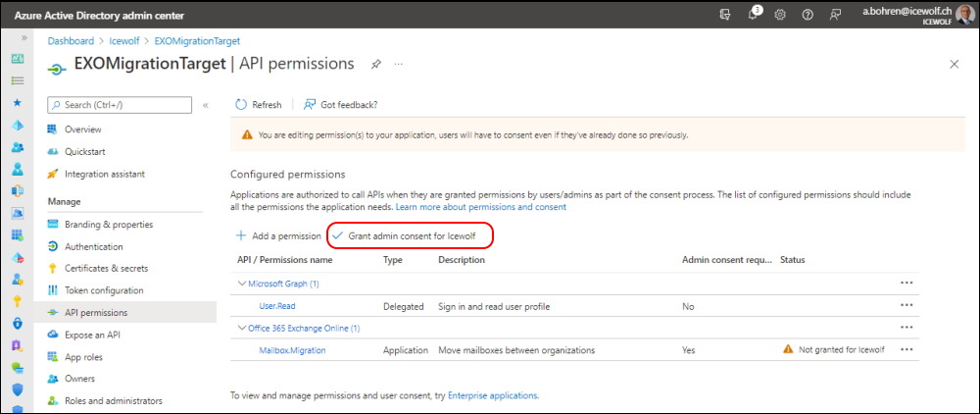The height and width of the screenshot is (414, 980).
Task: Select API permissions menu item
Action: [125, 313]
